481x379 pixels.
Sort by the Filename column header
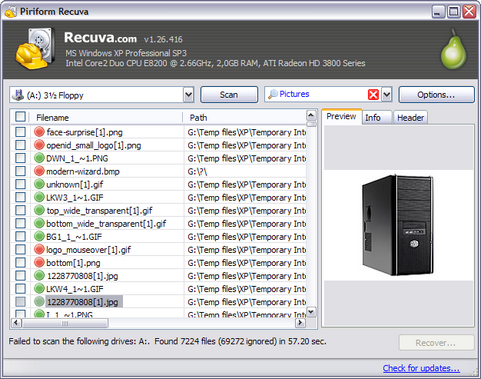pos(106,117)
